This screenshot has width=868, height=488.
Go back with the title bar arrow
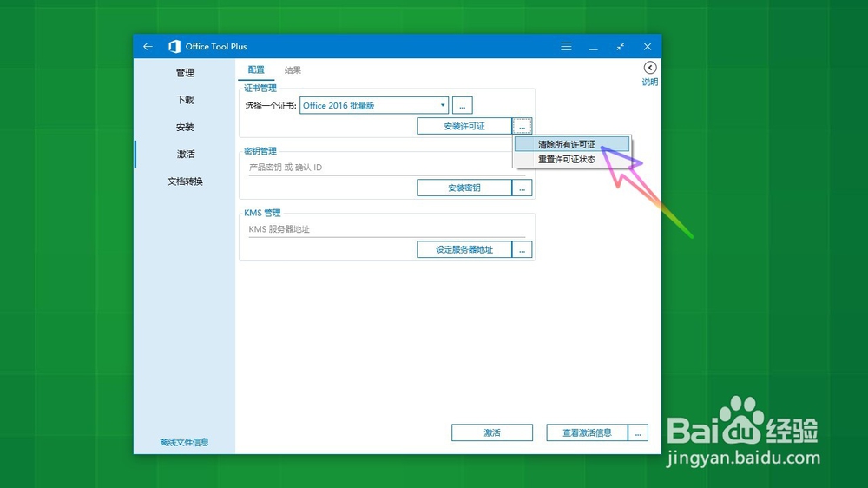tap(148, 47)
